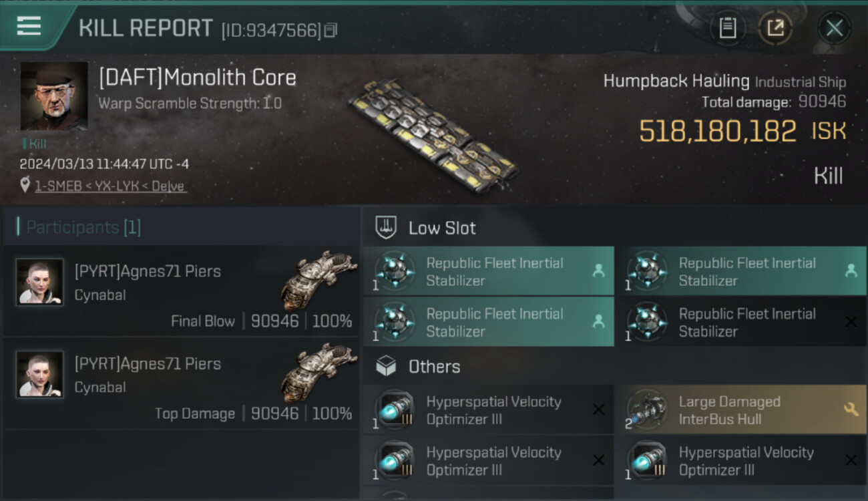Click the share export icon

coord(775,28)
